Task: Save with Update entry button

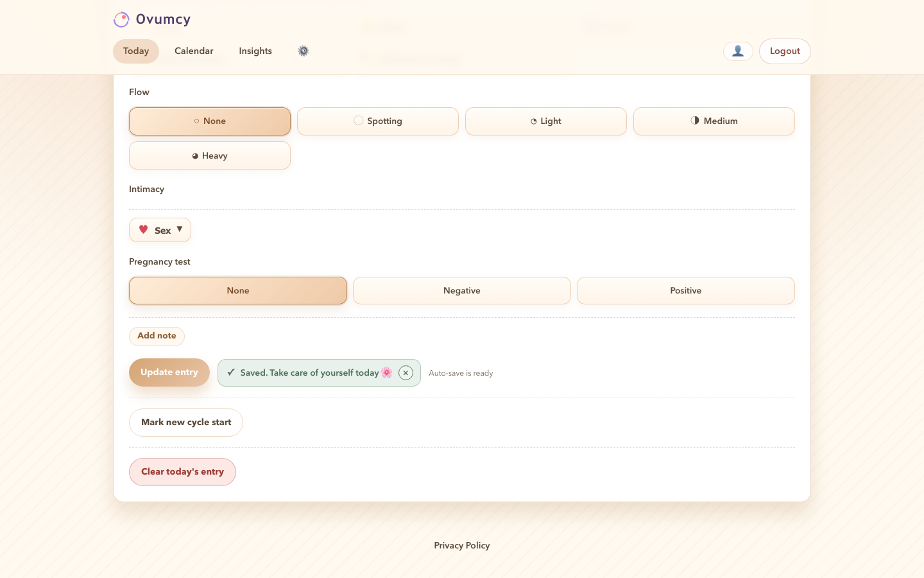Action: 169,372
